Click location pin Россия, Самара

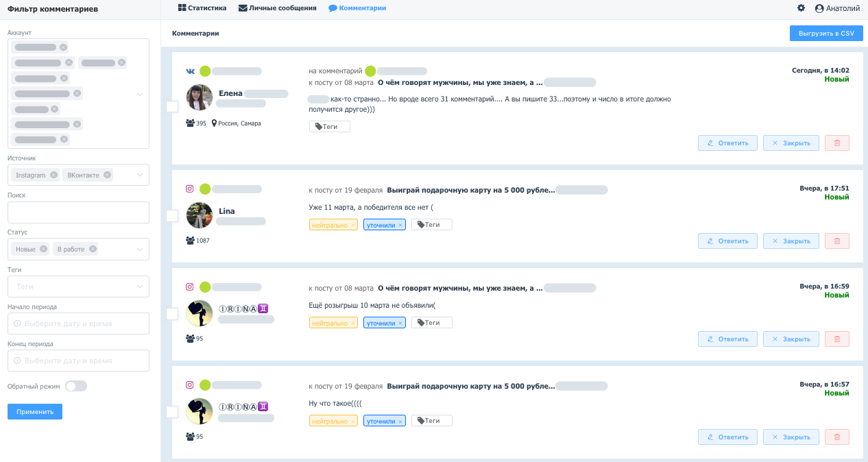click(x=214, y=123)
